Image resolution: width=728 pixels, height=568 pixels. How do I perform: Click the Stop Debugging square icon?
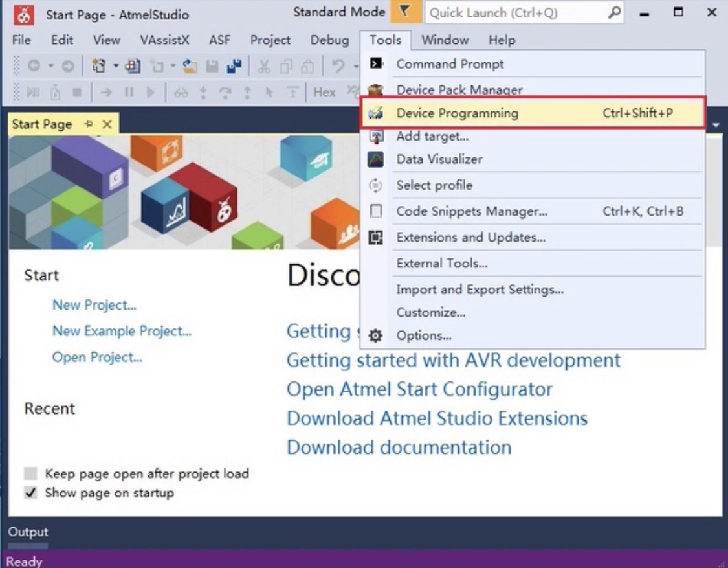pos(77,92)
